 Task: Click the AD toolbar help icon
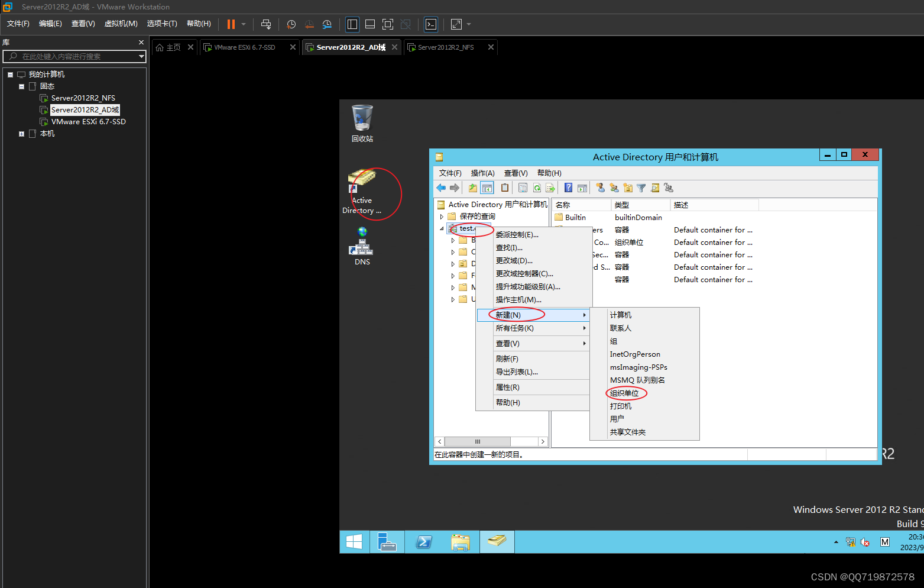pyautogui.click(x=568, y=188)
